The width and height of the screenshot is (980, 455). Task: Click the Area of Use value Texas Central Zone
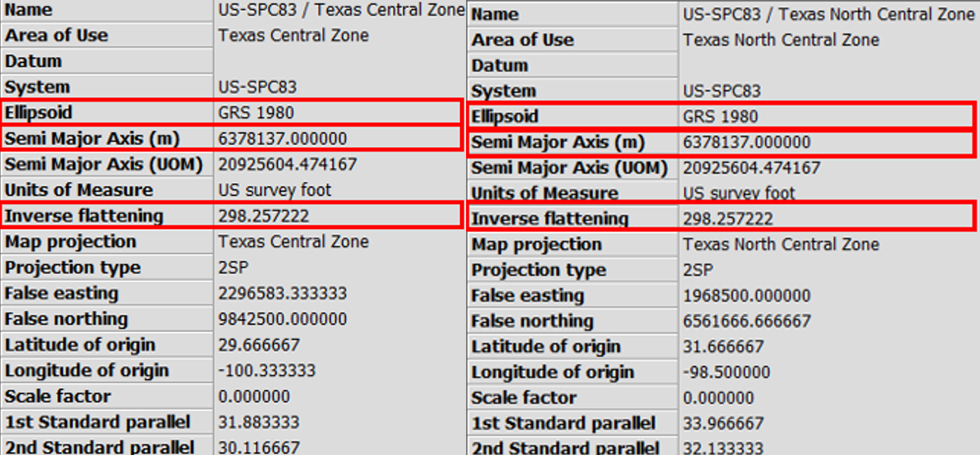[x=293, y=36]
